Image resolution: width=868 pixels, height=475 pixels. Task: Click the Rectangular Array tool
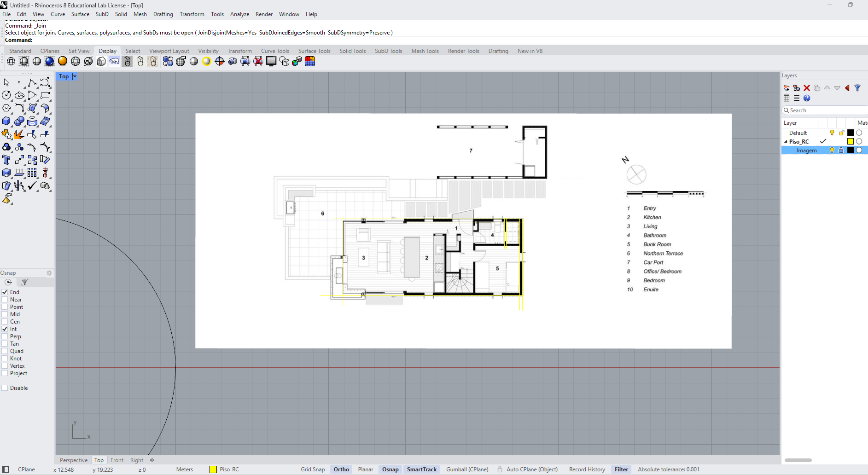coord(32,173)
